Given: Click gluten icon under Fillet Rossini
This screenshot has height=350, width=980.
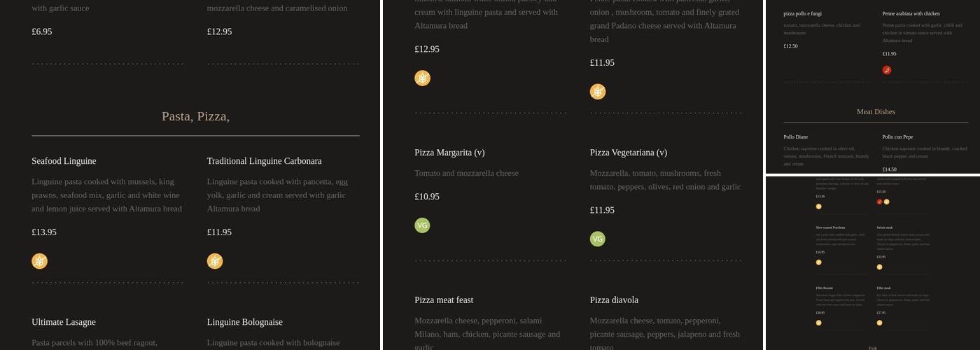Looking at the screenshot, I should click(x=819, y=323).
